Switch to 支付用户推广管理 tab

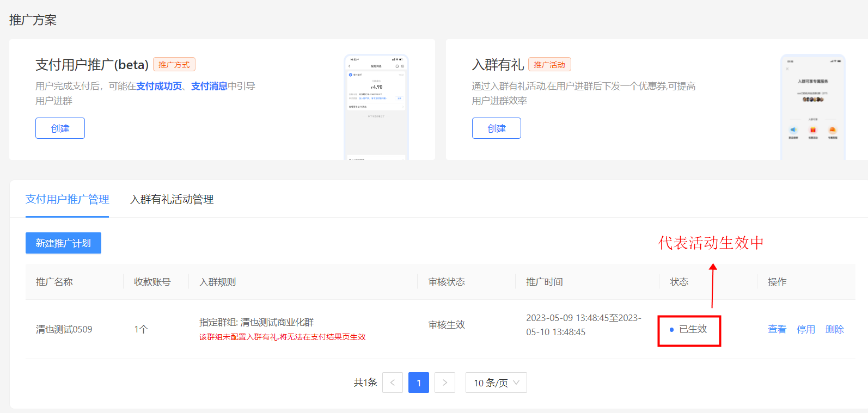[67, 200]
